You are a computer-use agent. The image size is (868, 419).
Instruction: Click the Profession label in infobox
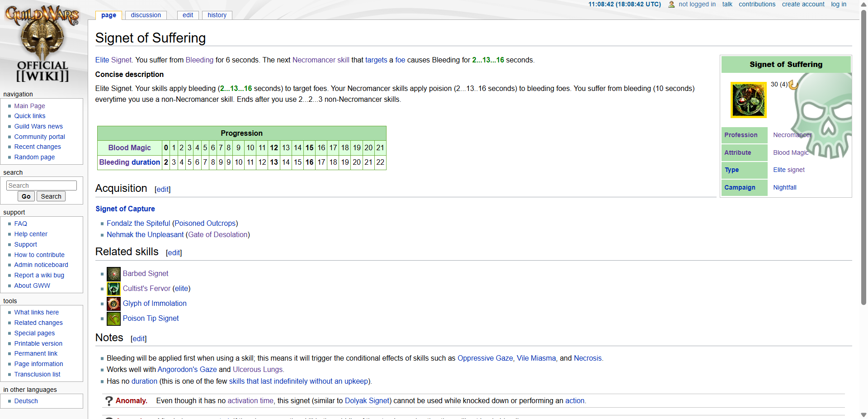tap(741, 135)
